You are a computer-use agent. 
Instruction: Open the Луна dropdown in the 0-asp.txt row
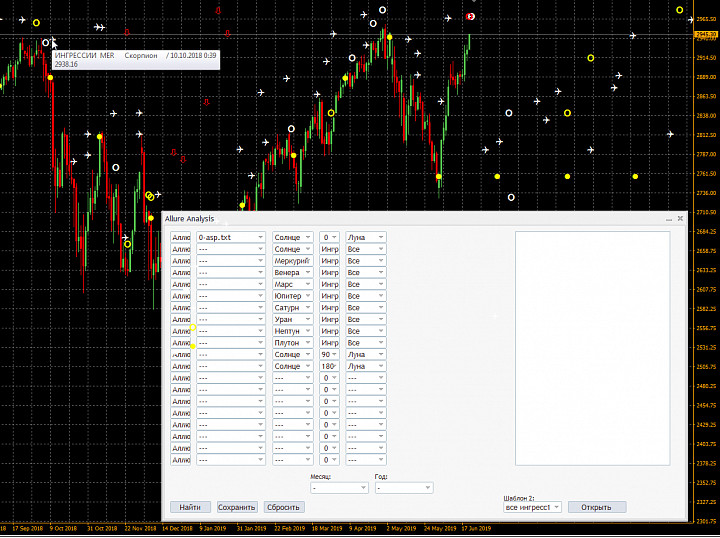pyautogui.click(x=366, y=237)
